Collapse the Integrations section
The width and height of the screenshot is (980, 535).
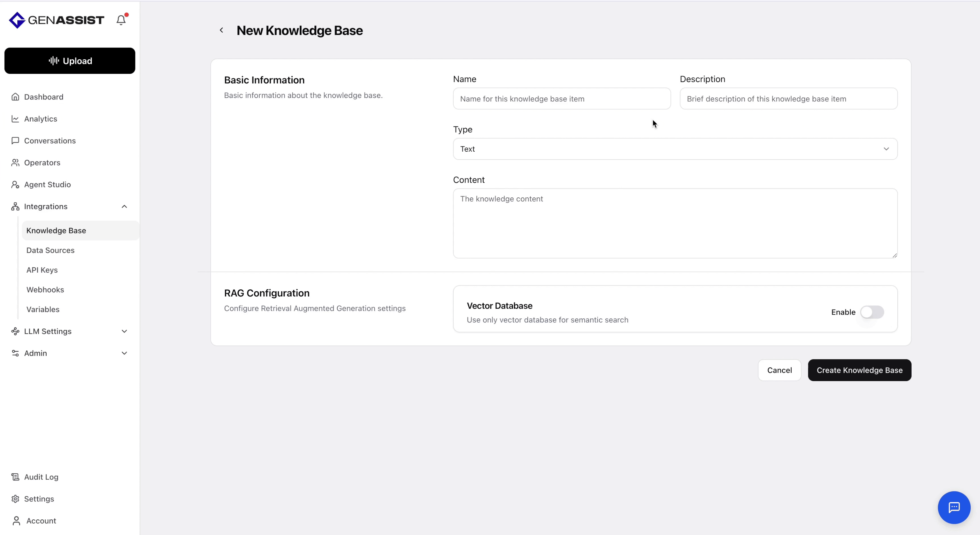pos(124,206)
